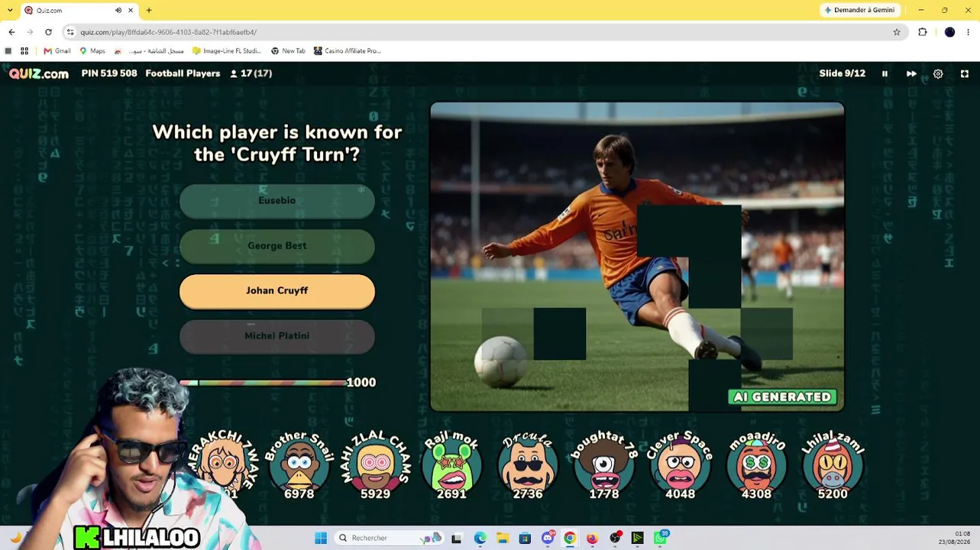This screenshot has height=550, width=980.
Task: Click the quiz countdown progress bar
Action: tap(263, 383)
